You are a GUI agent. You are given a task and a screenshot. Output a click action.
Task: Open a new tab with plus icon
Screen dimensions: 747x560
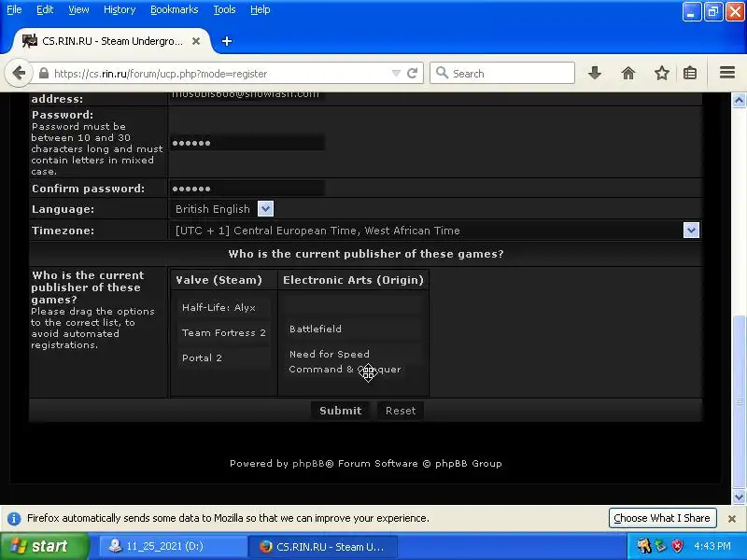click(x=227, y=41)
